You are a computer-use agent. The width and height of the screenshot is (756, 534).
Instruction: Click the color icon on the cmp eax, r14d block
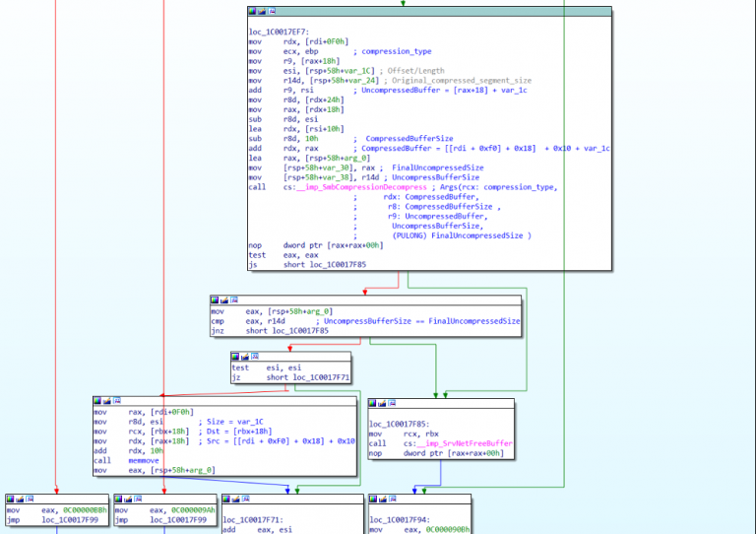point(215,300)
